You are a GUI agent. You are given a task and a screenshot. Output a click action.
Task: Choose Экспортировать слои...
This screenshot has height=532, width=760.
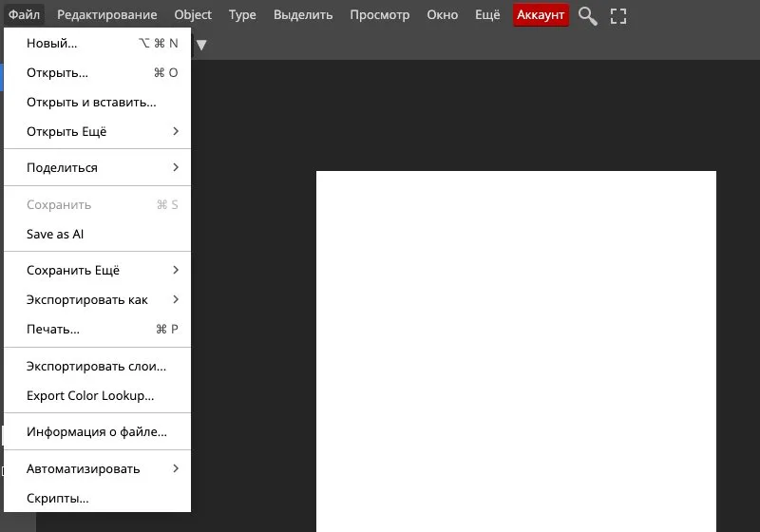97,366
